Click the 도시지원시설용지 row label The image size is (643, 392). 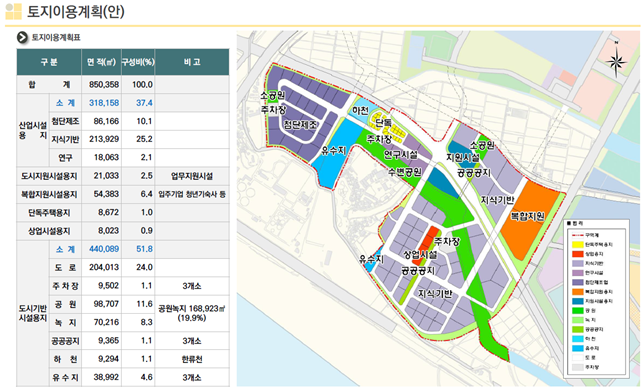coord(49,176)
